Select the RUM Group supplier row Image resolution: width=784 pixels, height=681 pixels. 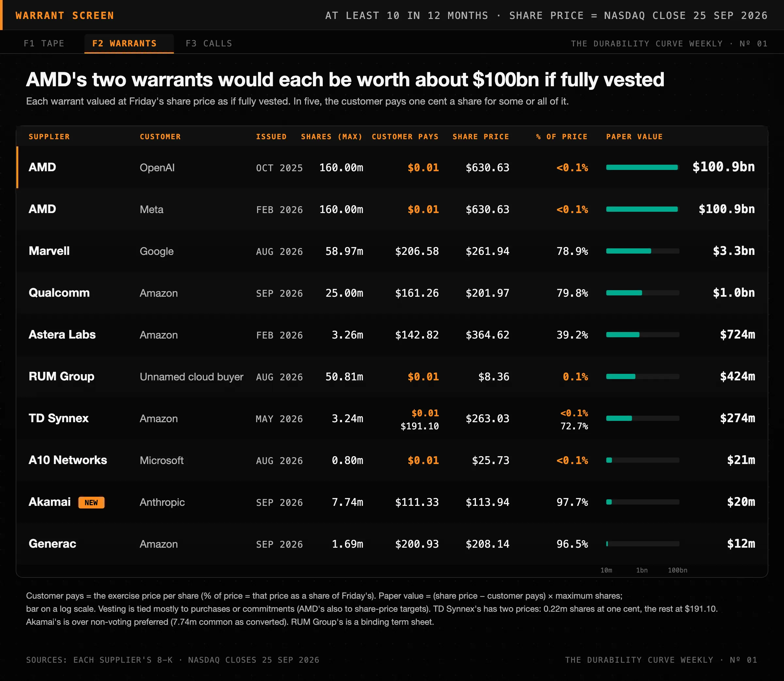point(392,376)
